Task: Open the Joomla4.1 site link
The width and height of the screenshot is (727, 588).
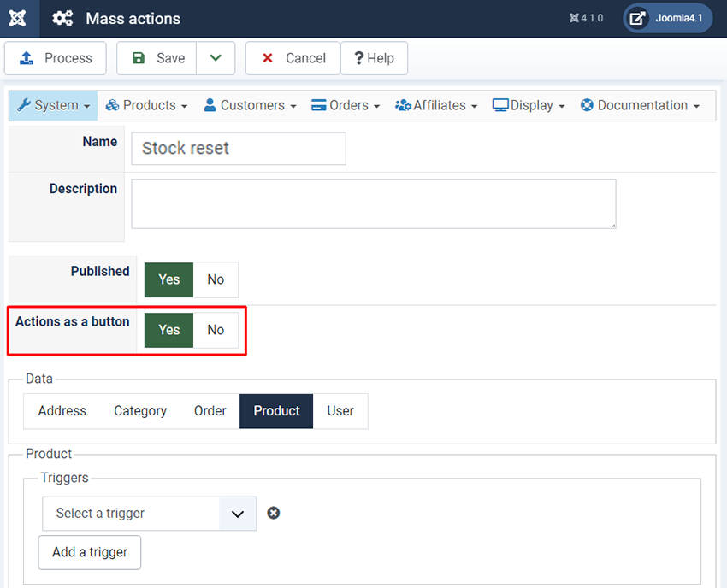Action: [x=668, y=19]
